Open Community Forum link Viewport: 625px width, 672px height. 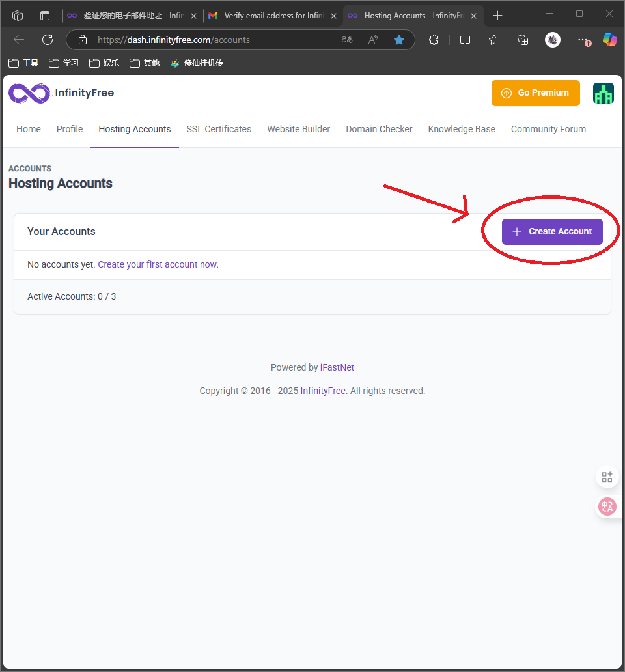tap(548, 129)
